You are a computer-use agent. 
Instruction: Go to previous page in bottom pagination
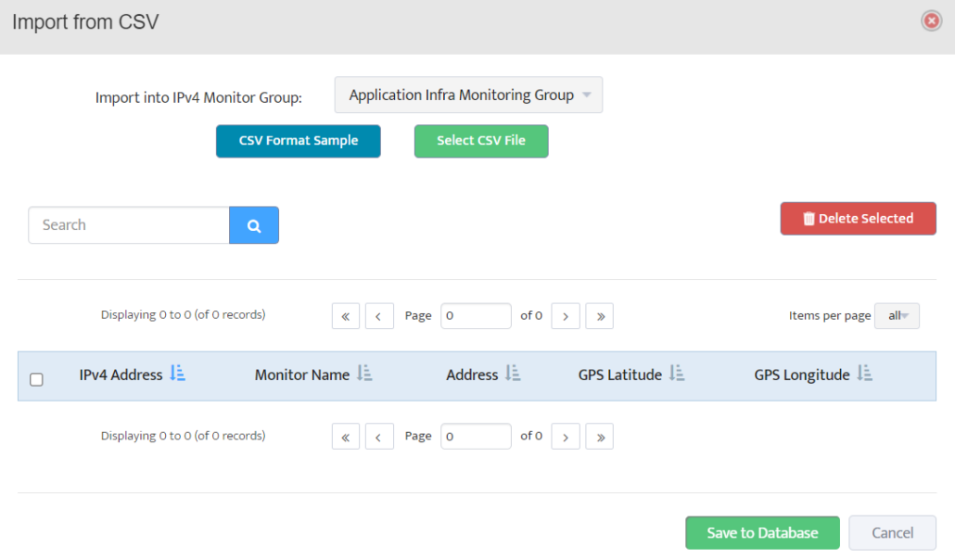click(379, 437)
